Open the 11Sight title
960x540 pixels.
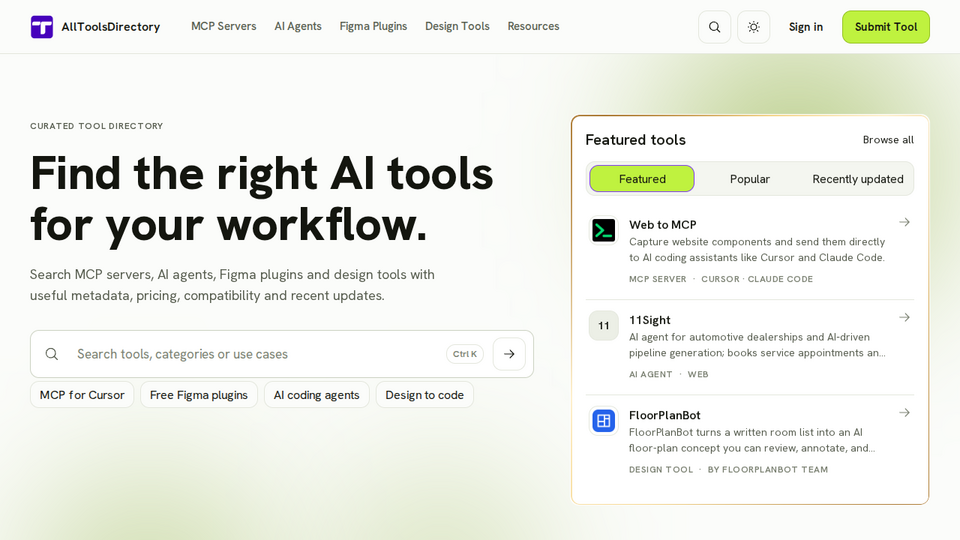(650, 320)
